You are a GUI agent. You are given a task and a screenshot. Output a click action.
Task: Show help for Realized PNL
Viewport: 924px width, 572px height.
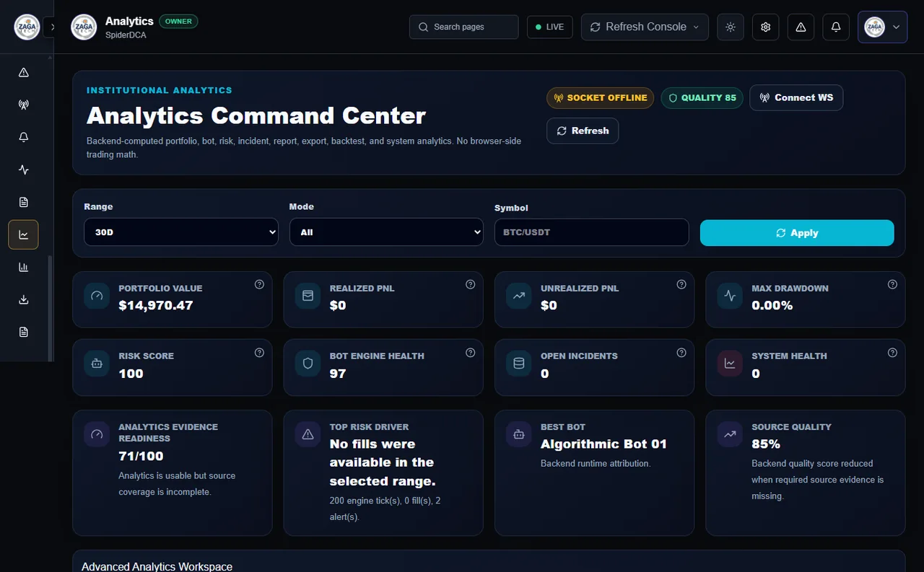471,284
